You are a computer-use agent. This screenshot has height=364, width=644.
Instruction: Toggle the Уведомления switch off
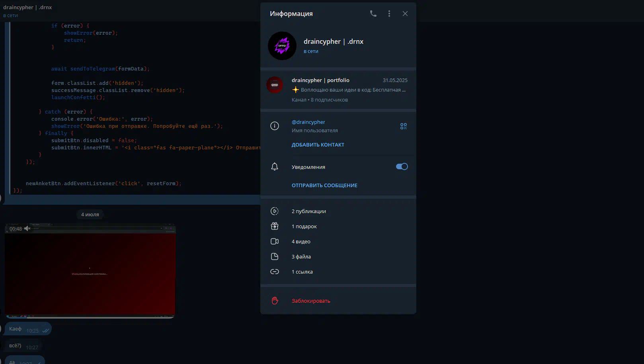click(x=402, y=166)
